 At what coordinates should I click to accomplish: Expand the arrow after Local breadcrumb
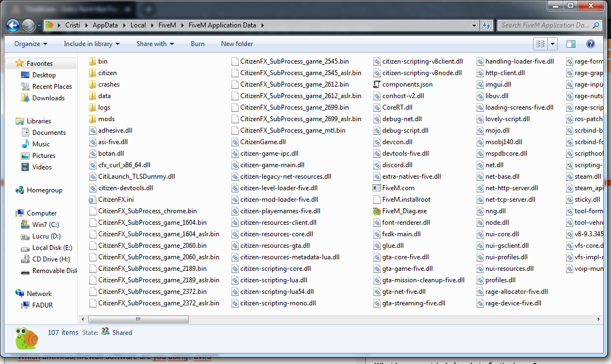(151, 25)
